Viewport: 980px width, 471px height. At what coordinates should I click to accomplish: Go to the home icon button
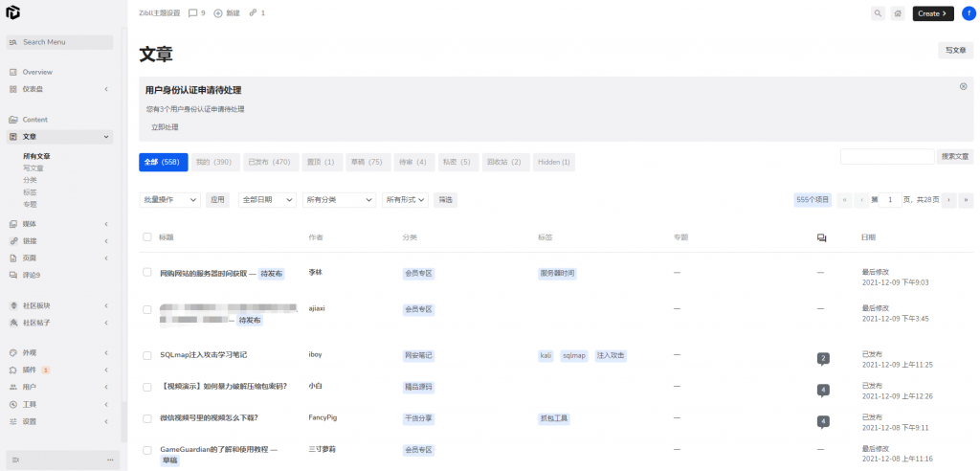pos(898,13)
